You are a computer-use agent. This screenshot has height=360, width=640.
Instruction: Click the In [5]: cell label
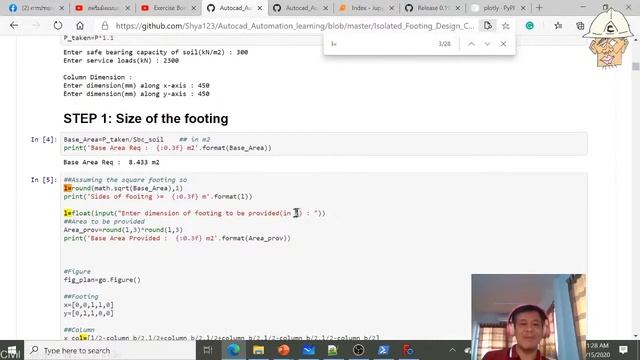click(x=43, y=180)
